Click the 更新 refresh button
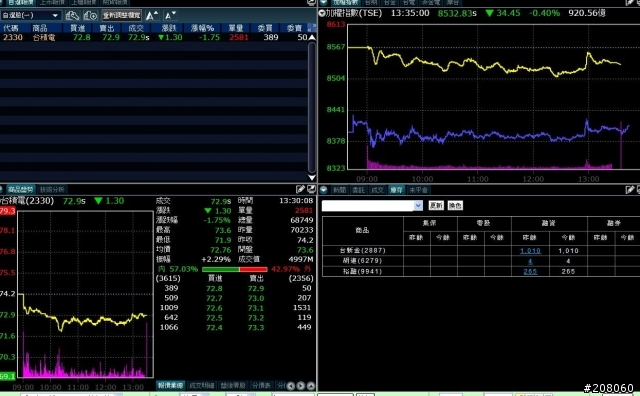This screenshot has height=396, width=640. pyautogui.click(x=436, y=205)
